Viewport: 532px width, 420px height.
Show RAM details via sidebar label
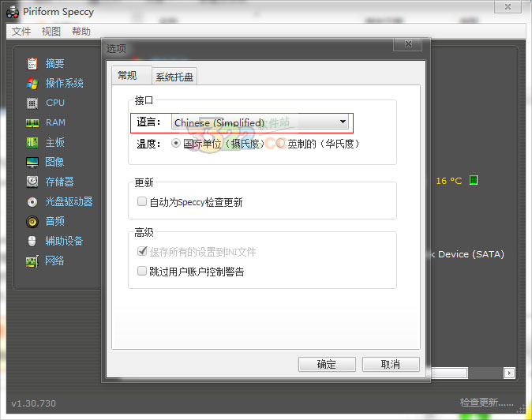pyautogui.click(x=55, y=122)
